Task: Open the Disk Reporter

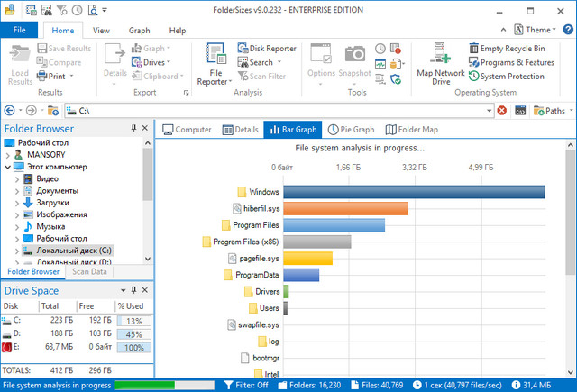Action: (267, 49)
